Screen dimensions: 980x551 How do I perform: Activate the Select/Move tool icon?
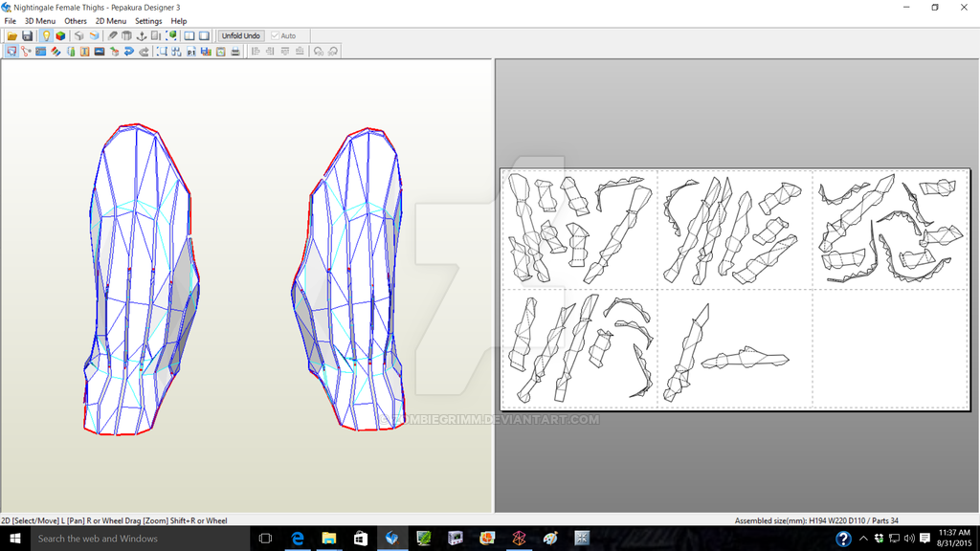(11, 52)
